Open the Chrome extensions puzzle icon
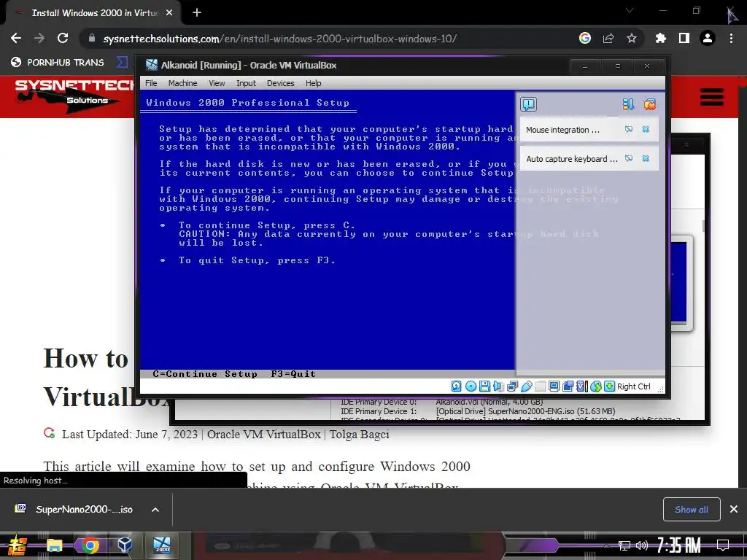The height and width of the screenshot is (560, 747). tap(661, 38)
